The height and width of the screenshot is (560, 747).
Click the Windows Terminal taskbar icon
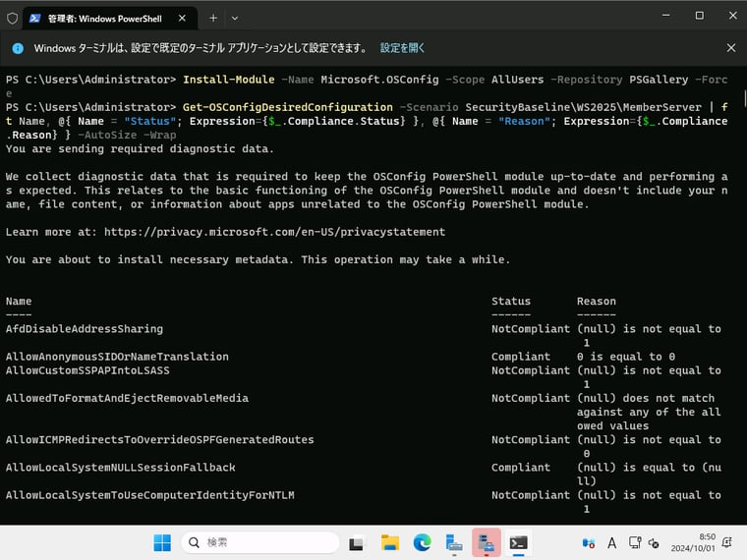[x=518, y=543]
